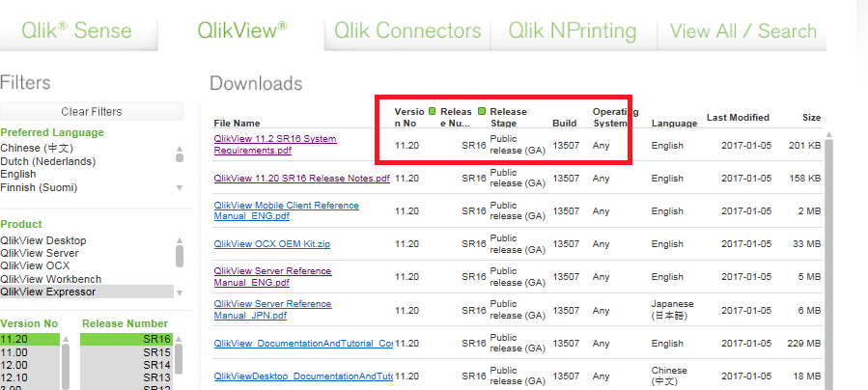Viewport: 868px width, 390px height.
Task: Click up arrow of Preferred Language list scrollbar
Action: coord(180,149)
